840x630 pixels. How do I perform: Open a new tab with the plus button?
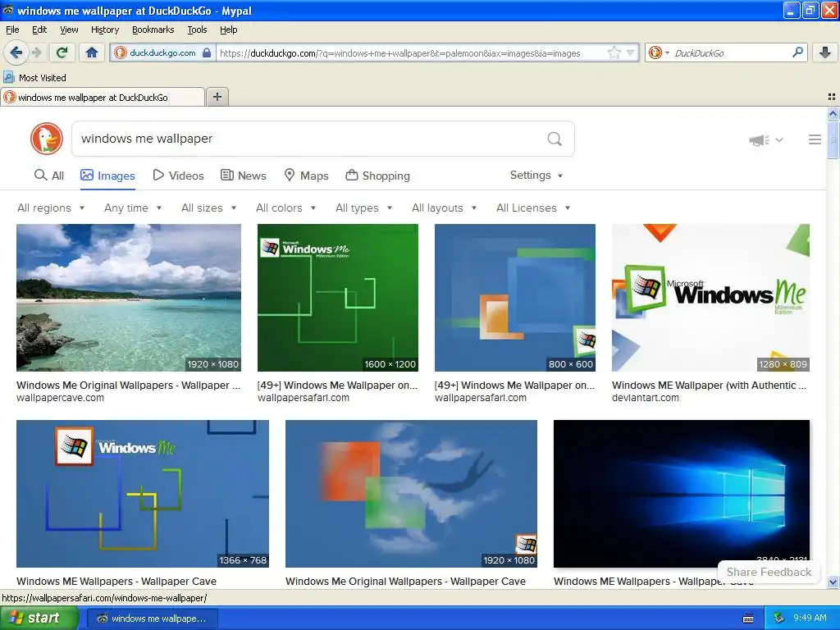coord(217,97)
